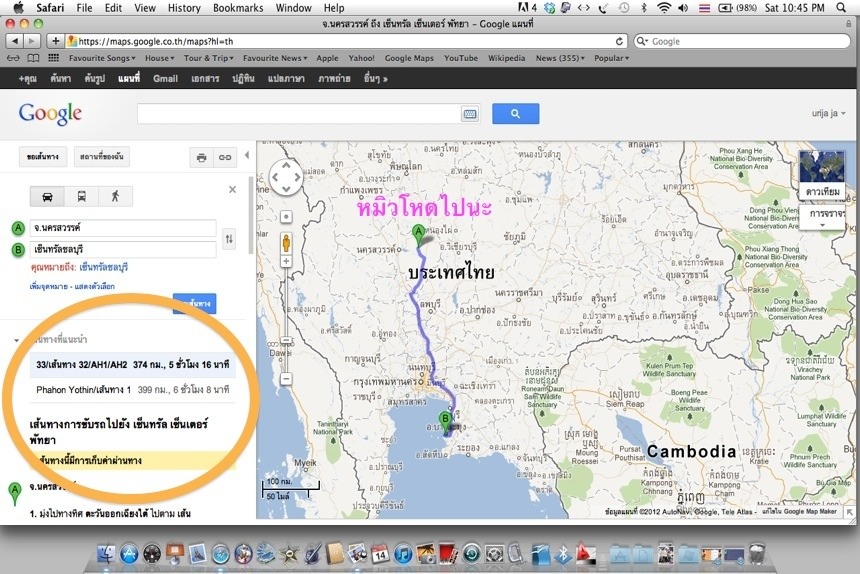
Task: Go forward with Safari's forward arrow
Action: [x=32, y=41]
